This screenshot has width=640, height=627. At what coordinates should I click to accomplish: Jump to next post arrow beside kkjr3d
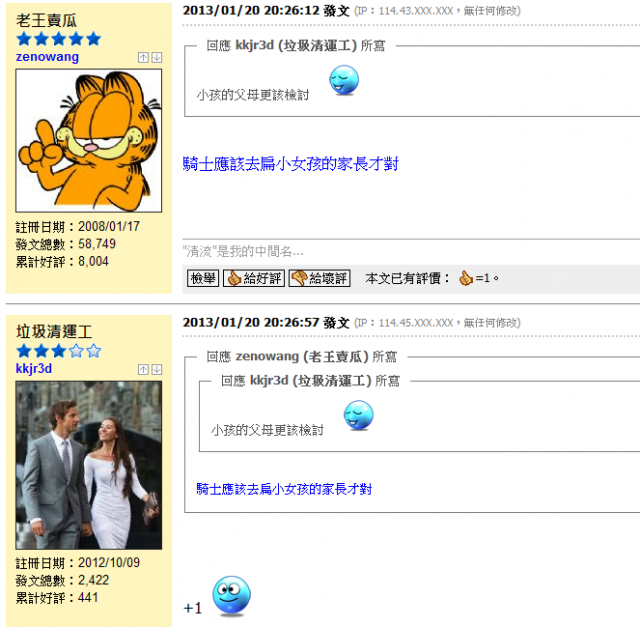[x=157, y=369]
